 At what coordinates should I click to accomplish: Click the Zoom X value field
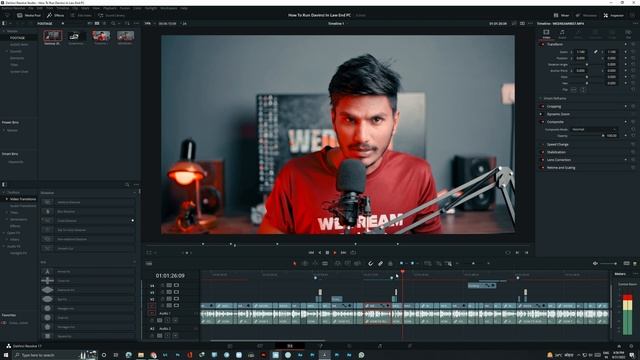coord(580,52)
